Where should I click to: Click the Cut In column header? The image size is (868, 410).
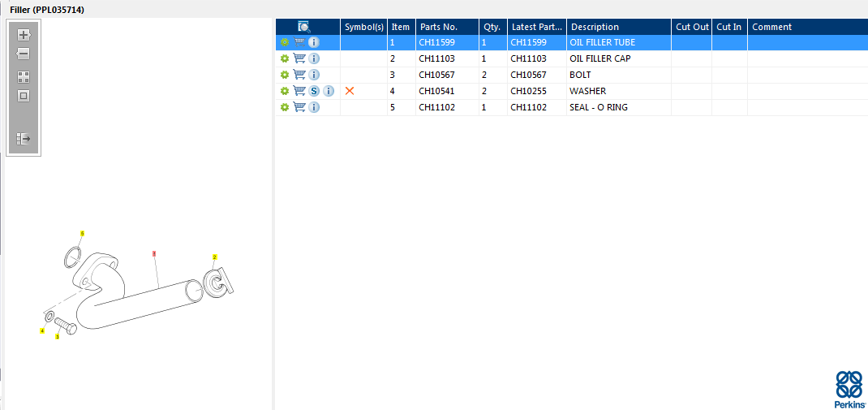pos(729,27)
